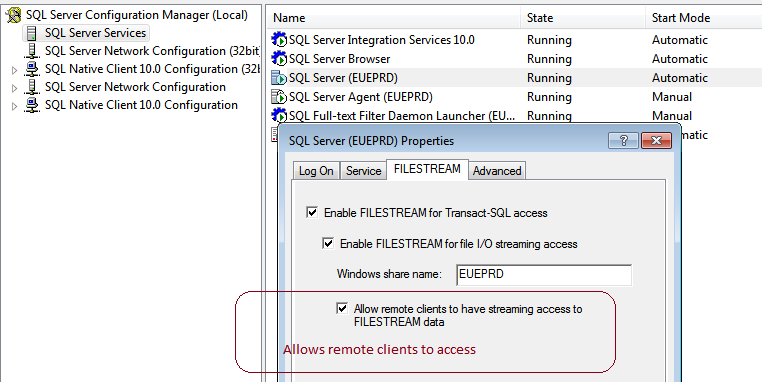
Task: Switch to the Log On tab
Action: 316,171
